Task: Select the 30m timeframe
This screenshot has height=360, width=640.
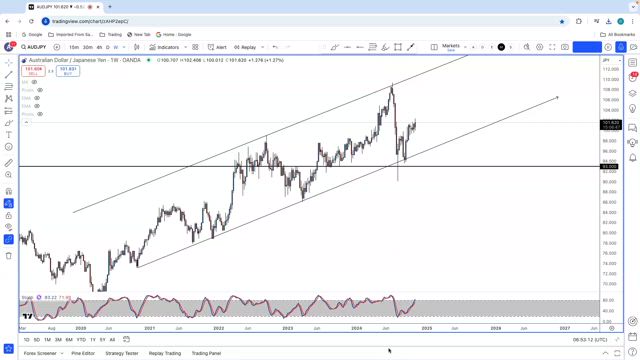Action: pyautogui.click(x=88, y=47)
